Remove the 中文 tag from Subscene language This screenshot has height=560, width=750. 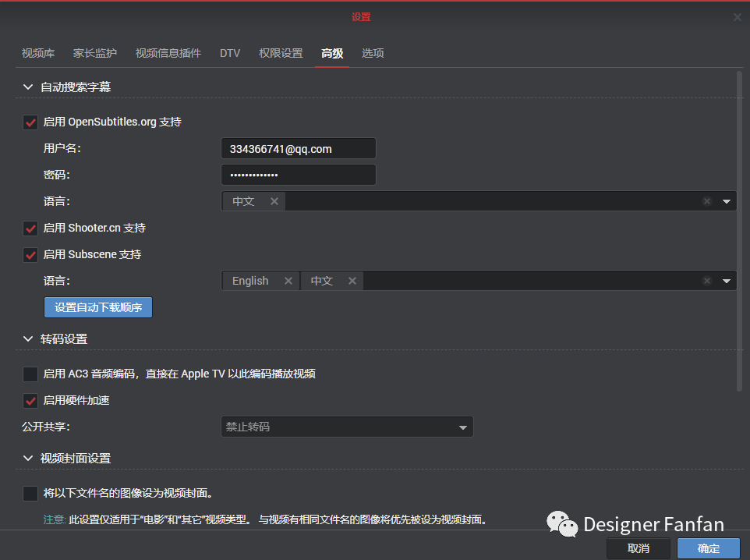tap(352, 281)
